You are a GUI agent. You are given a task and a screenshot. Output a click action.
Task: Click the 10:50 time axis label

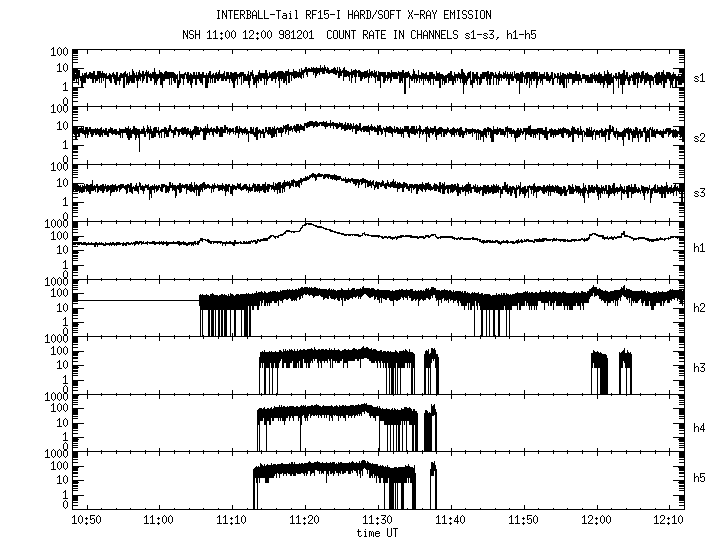coord(87,522)
